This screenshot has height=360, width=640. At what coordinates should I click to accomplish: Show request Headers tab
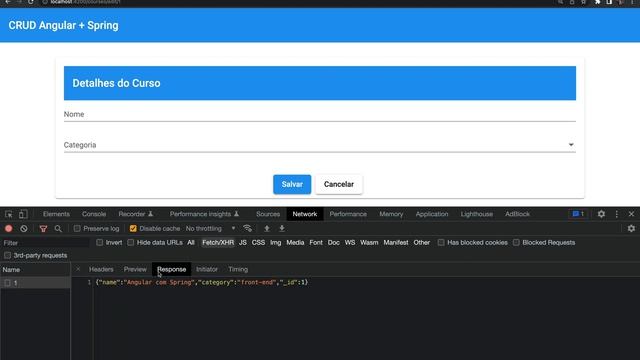(x=101, y=269)
